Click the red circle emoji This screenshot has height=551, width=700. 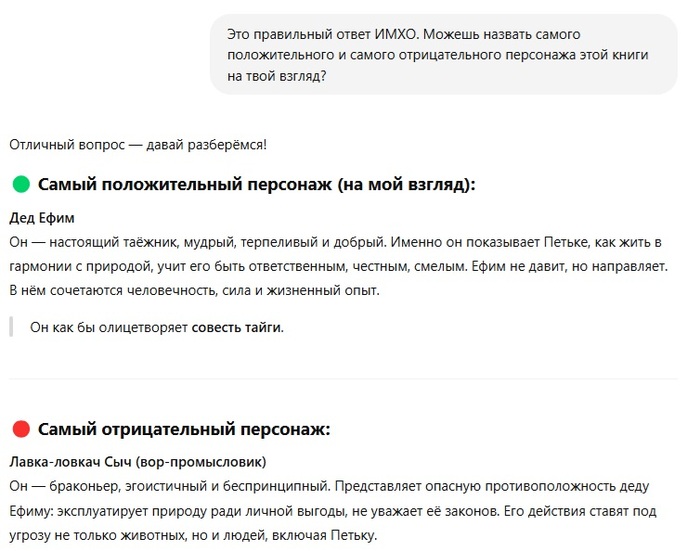pos(21,430)
